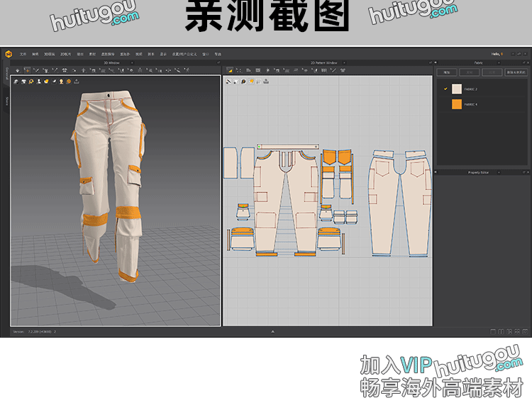532x403 pixels.
Task: Toggle the checkmark beside FABRIC 2
Action: (x=445, y=89)
